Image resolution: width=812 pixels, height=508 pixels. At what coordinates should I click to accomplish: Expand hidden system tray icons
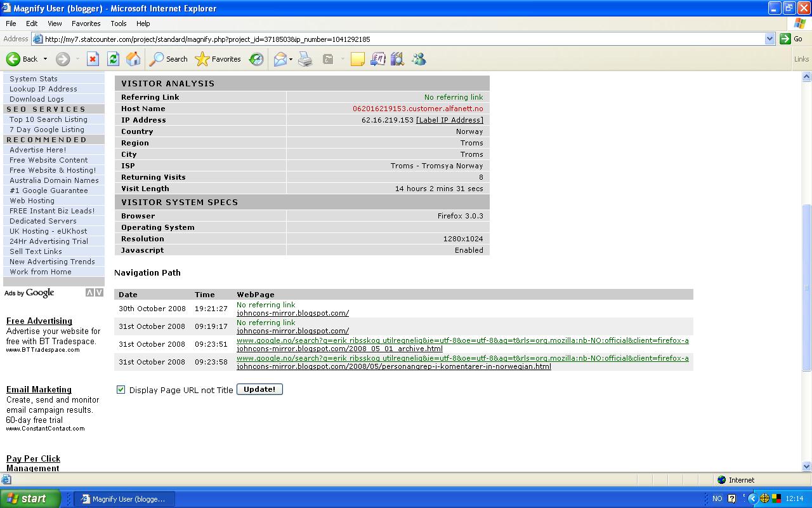753,498
